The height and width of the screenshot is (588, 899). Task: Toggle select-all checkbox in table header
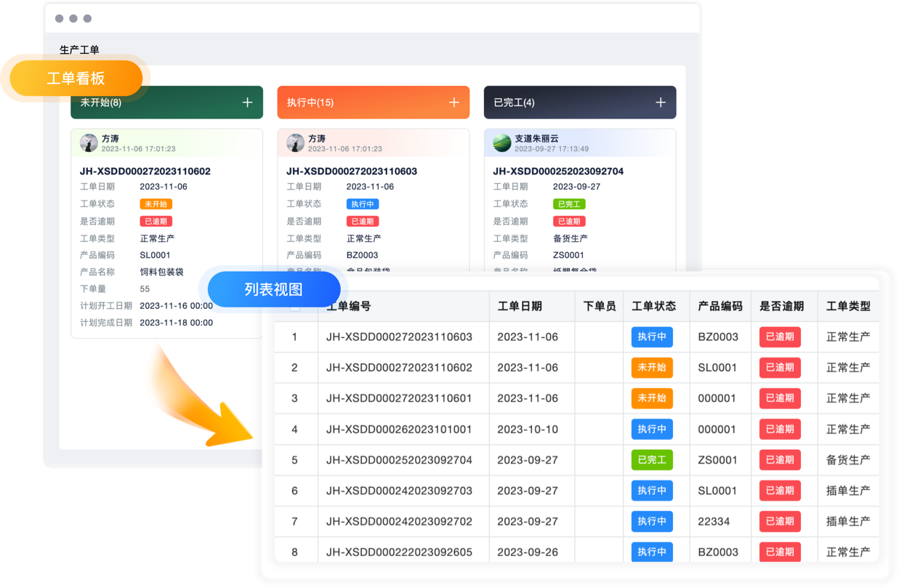(295, 307)
